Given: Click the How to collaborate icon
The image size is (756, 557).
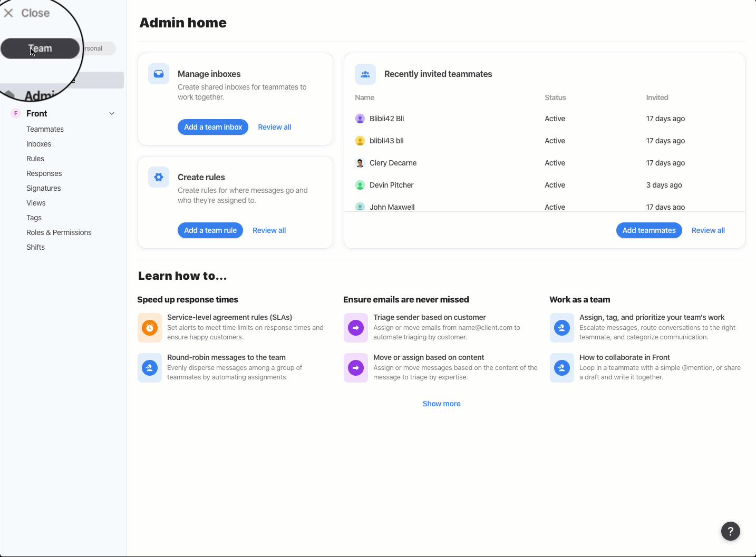Looking at the screenshot, I should [x=562, y=368].
